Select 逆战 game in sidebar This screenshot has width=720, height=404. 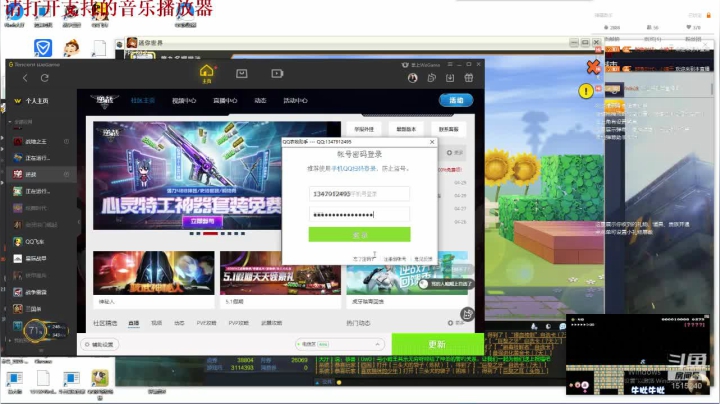(x=31, y=174)
